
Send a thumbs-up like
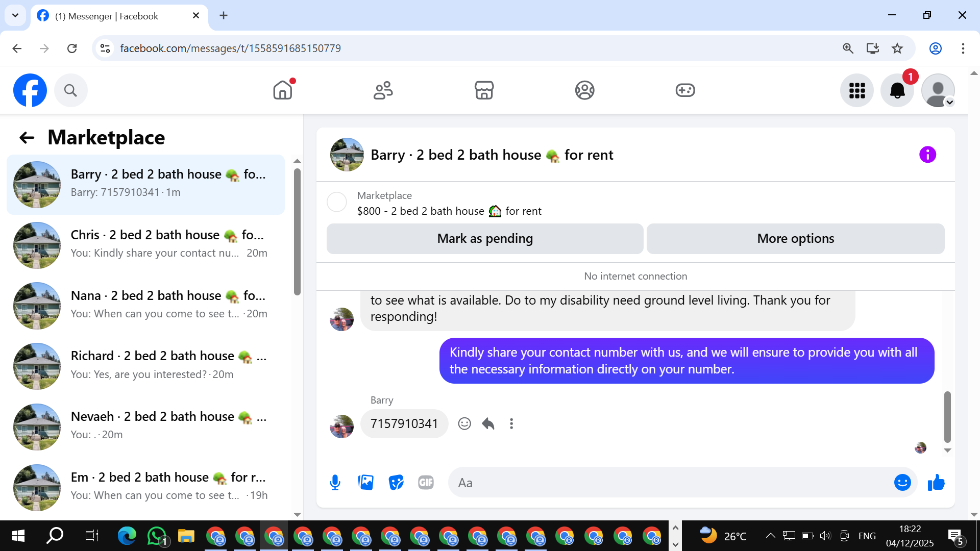(x=936, y=482)
